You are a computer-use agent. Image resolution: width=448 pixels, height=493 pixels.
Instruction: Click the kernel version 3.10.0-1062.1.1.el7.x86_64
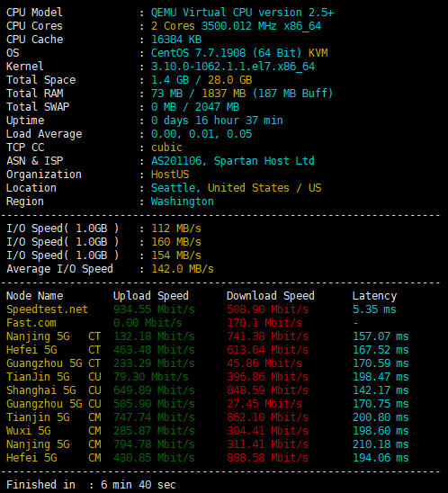233,67
